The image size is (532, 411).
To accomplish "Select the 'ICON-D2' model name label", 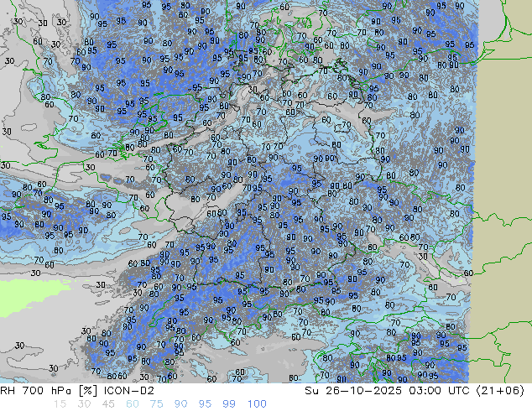I will tap(129, 391).
